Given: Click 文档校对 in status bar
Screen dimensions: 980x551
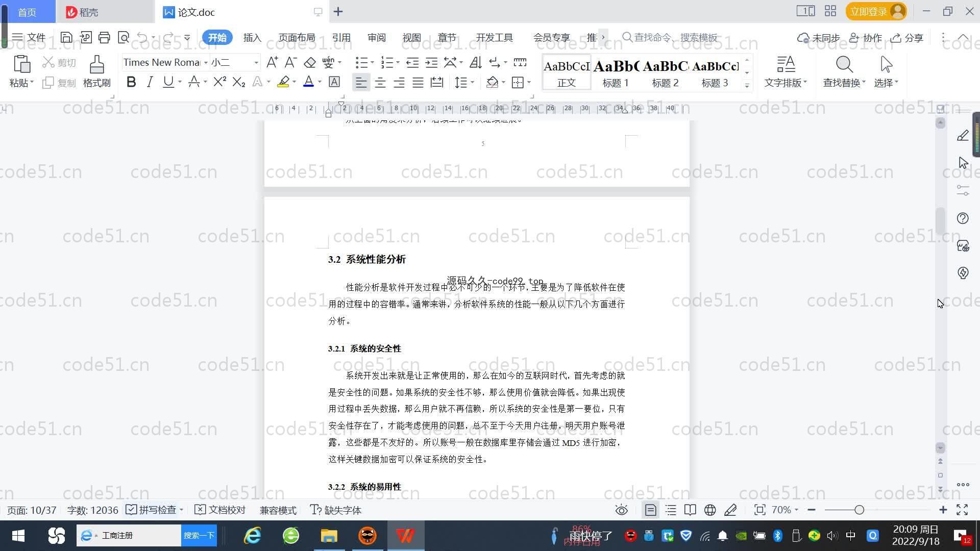Looking at the screenshot, I should 220,510.
